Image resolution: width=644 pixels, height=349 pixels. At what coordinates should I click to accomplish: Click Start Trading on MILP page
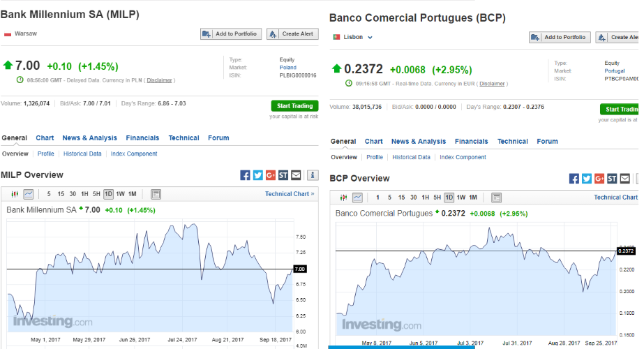294,105
